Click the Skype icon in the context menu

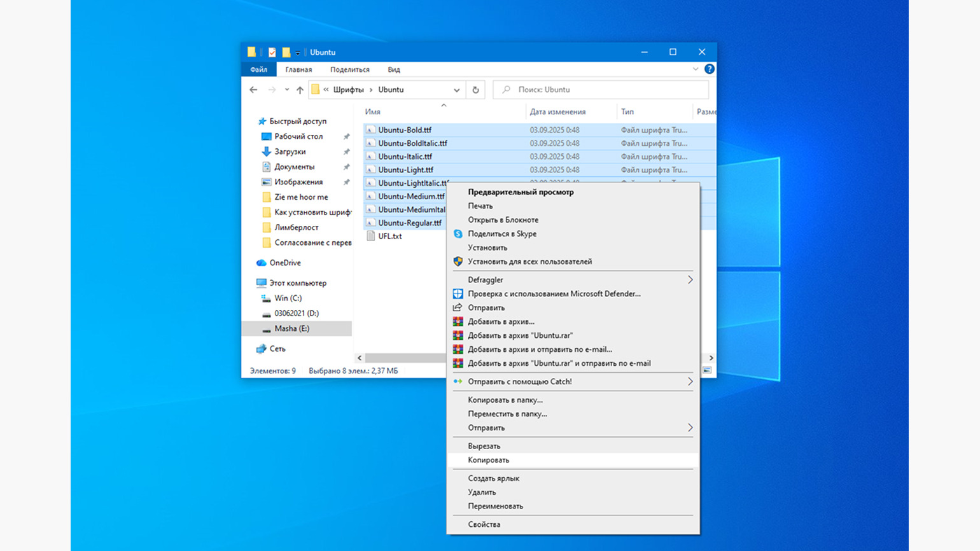pyautogui.click(x=458, y=234)
